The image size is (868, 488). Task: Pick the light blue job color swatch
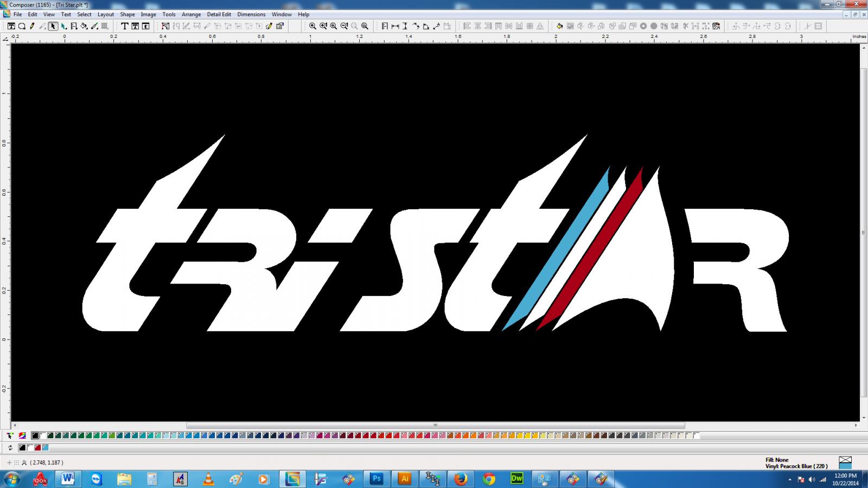click(x=45, y=448)
